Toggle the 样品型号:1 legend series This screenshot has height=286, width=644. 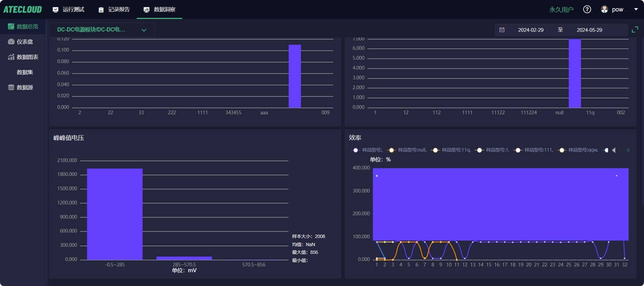point(492,150)
